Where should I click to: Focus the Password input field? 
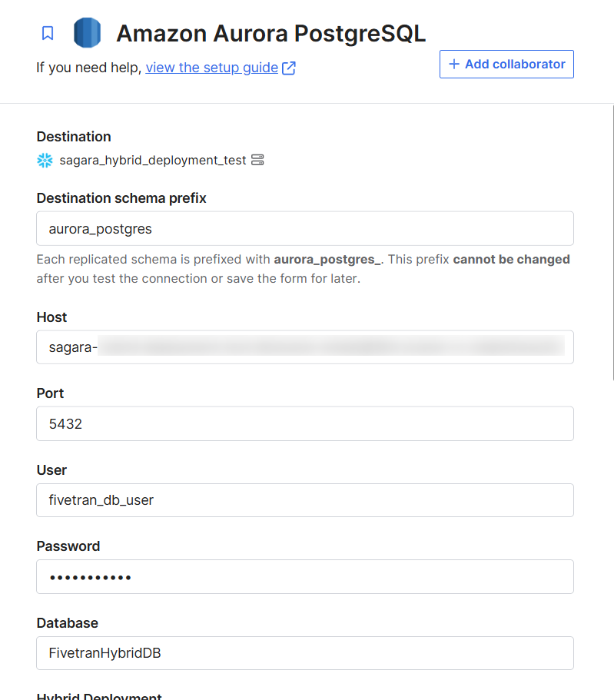tap(305, 577)
